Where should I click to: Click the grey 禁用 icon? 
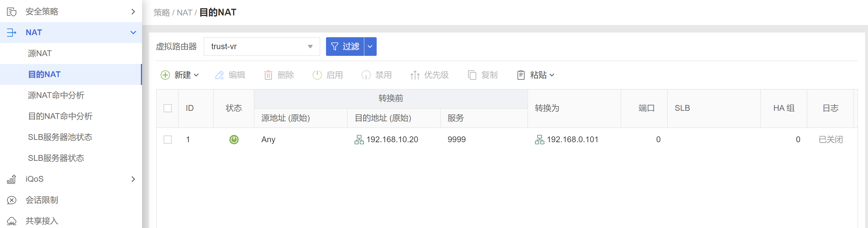366,75
